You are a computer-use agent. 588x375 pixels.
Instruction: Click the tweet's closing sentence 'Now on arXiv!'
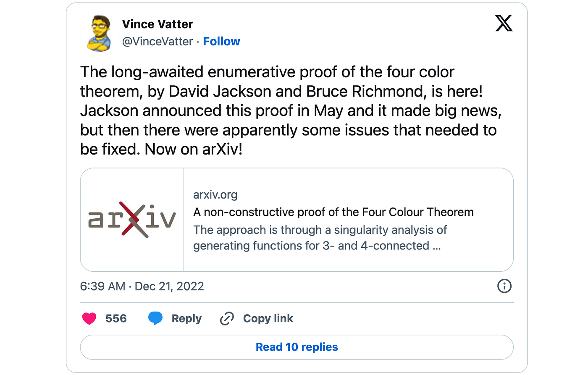click(x=194, y=149)
